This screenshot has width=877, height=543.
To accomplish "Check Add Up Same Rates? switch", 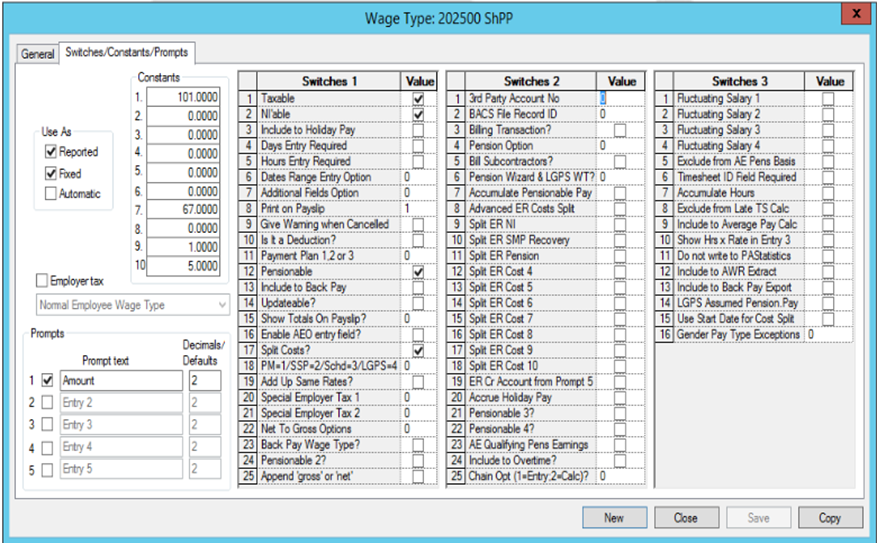I will pos(418,382).
